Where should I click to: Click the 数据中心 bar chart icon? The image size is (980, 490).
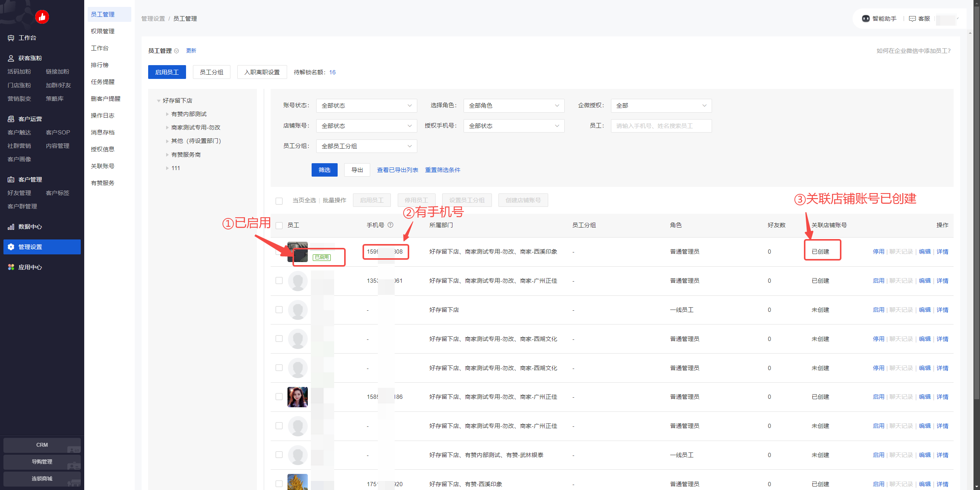pos(11,227)
